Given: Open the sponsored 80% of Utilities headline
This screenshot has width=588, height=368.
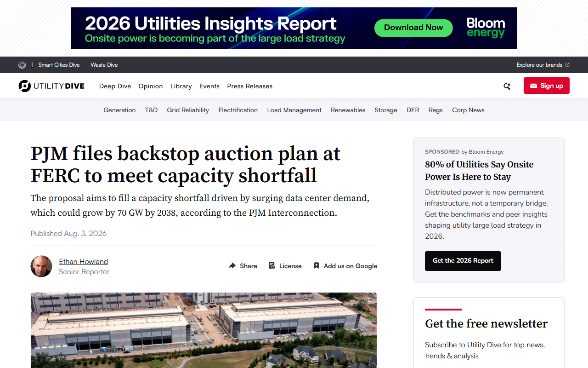Looking at the screenshot, I should pos(479,171).
